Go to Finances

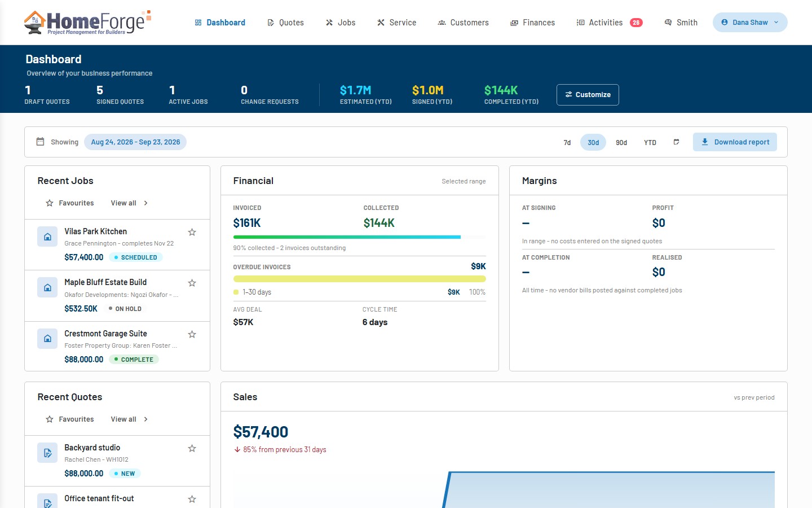click(x=533, y=23)
